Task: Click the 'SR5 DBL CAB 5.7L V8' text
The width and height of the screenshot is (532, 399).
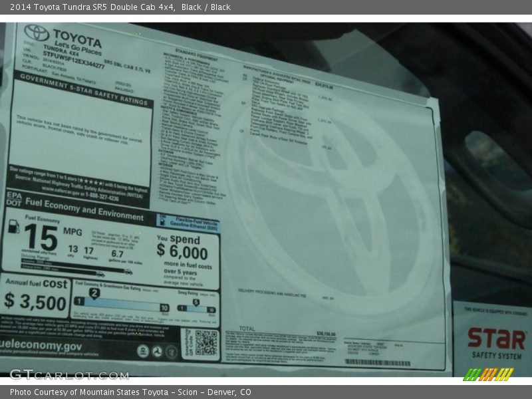Action: (x=127, y=66)
